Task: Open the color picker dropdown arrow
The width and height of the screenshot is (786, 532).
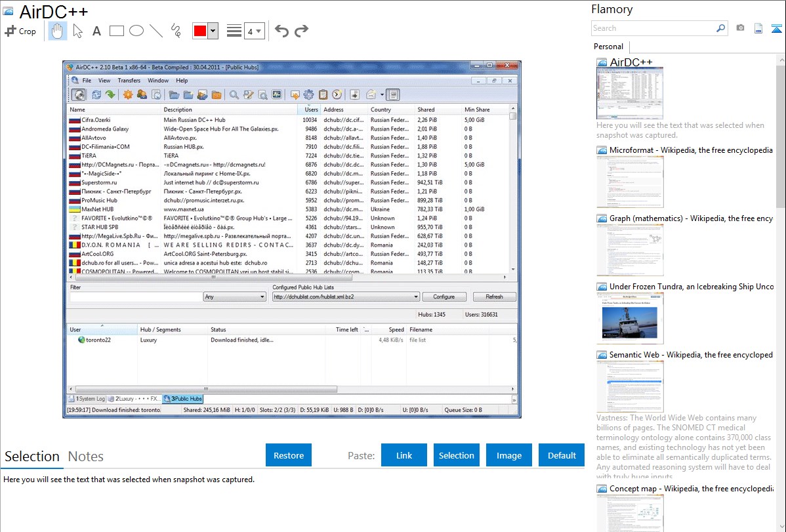Action: coord(213,31)
